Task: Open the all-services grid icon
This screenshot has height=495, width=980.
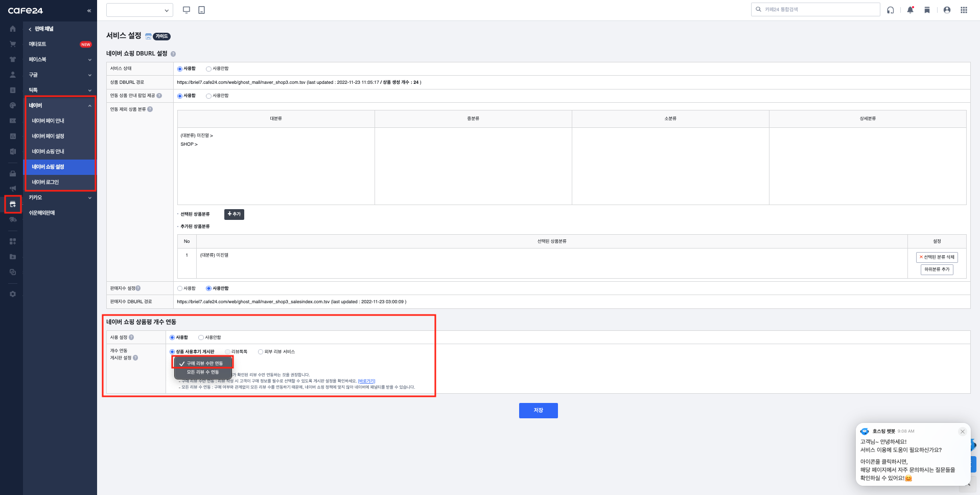Action: (x=964, y=10)
